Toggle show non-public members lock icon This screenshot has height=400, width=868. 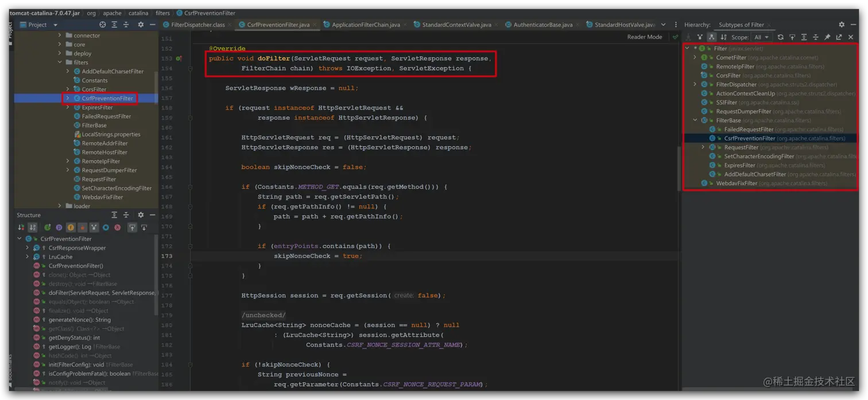82,227
